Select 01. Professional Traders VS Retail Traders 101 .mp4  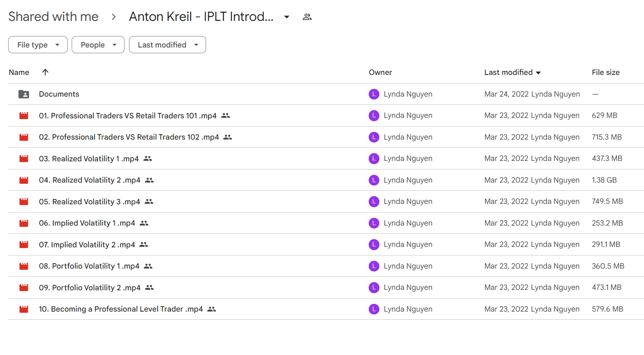tap(128, 116)
